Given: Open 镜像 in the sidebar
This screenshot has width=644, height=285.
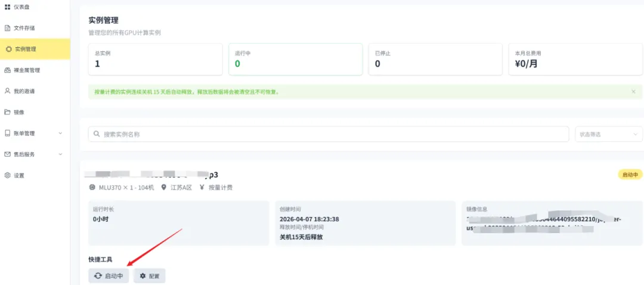Looking at the screenshot, I should tap(35, 112).
